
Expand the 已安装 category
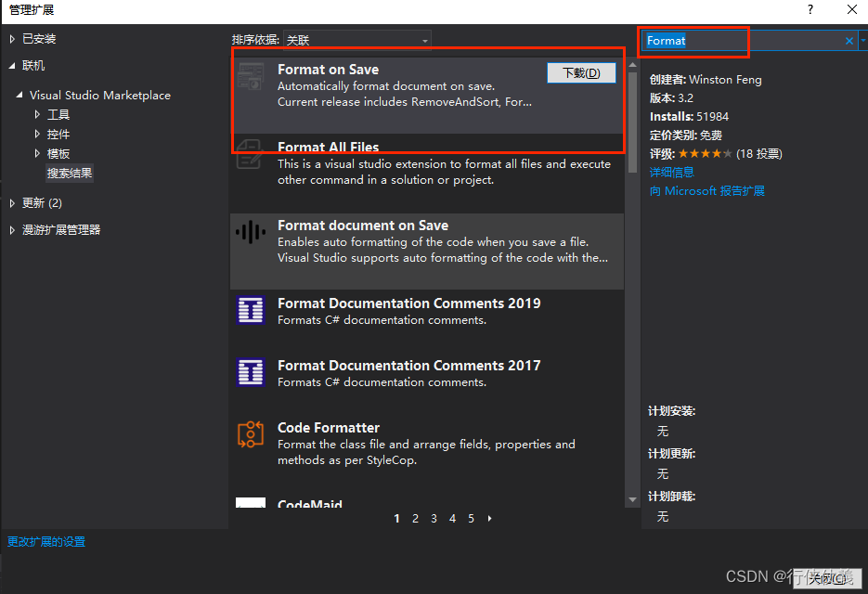pos(12,39)
